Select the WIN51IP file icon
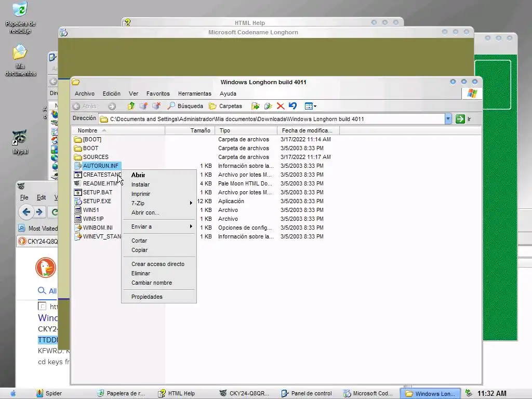This screenshot has height=399, width=532. click(x=78, y=219)
